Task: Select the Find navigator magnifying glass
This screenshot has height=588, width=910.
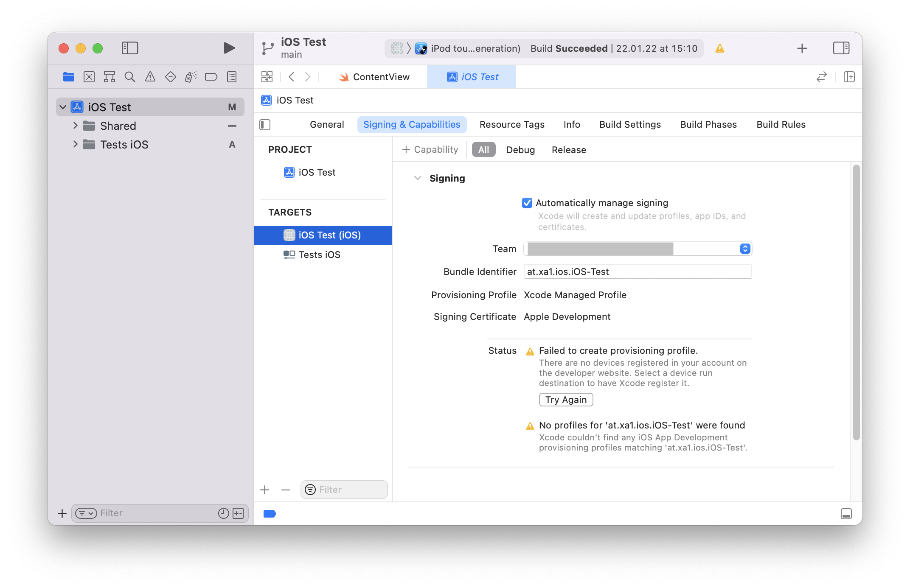Action: point(129,77)
